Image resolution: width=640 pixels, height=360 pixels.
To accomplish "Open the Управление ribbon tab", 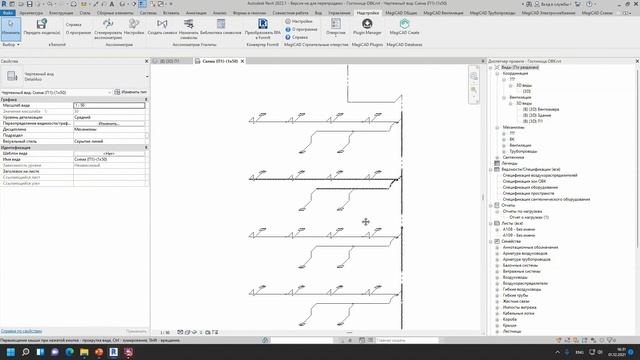I will coord(339,13).
